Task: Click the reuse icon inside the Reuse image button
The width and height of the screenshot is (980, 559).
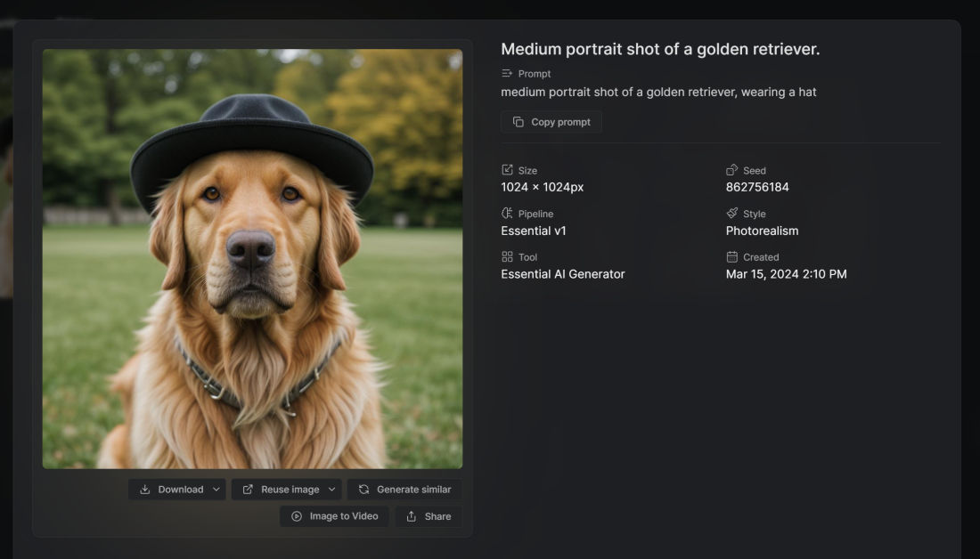Action: point(248,489)
